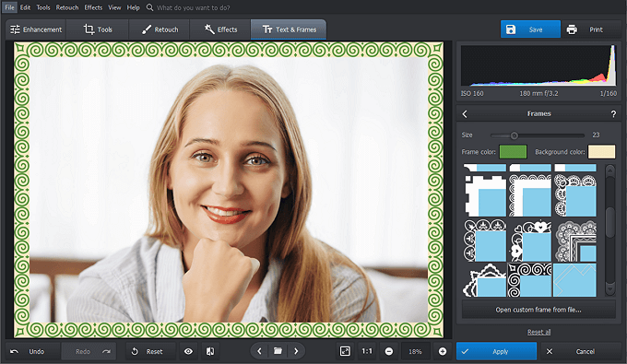Toggle the eye show original icon
This screenshot has height=364, width=627.
tap(188, 352)
